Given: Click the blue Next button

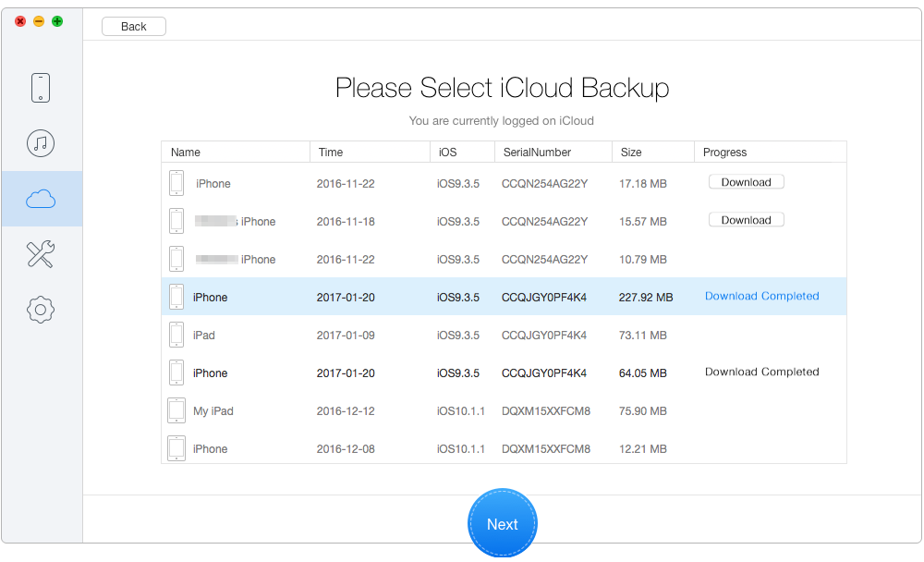Looking at the screenshot, I should (503, 523).
